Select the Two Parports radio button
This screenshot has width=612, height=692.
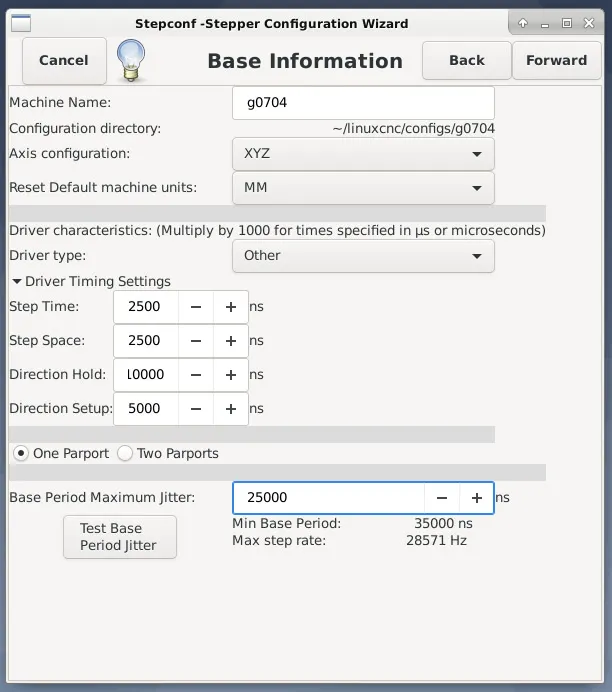pyautogui.click(x=125, y=453)
